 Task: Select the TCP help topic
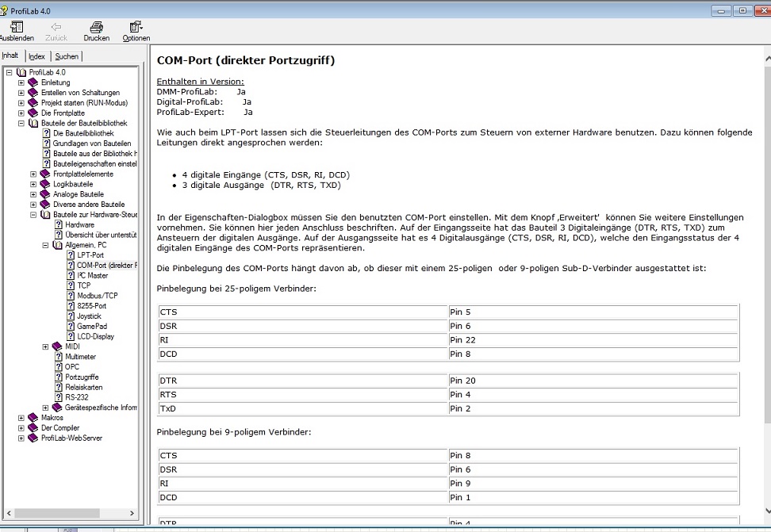tap(83, 285)
